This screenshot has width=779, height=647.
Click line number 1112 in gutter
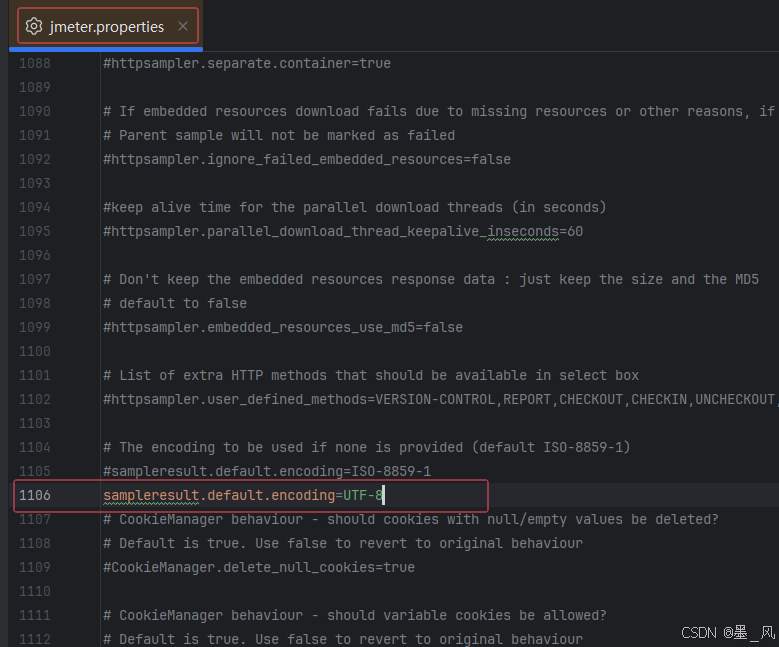click(x=35, y=639)
